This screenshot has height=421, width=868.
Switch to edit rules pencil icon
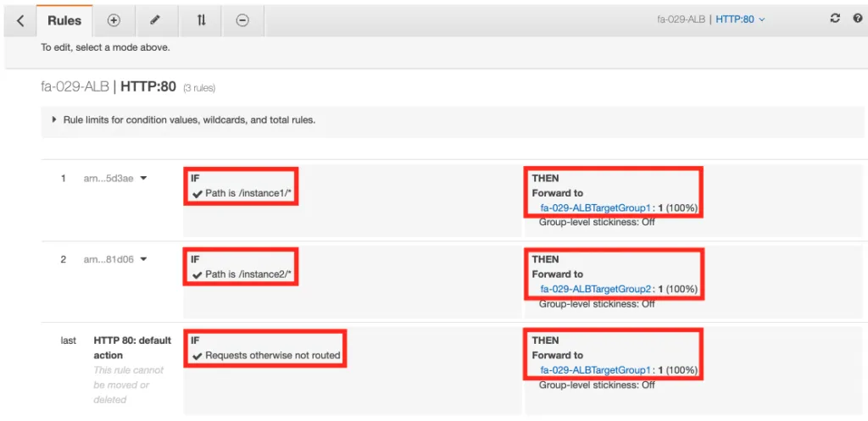(x=156, y=20)
